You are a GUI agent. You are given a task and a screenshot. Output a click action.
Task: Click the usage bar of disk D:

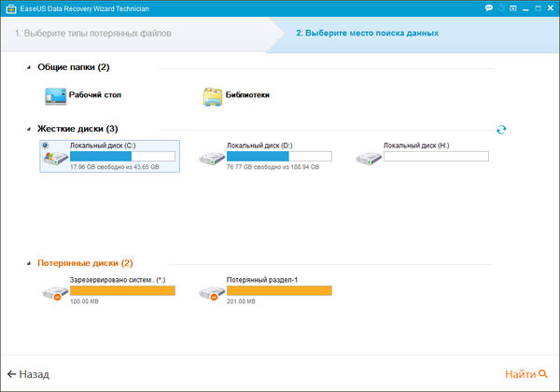click(279, 157)
